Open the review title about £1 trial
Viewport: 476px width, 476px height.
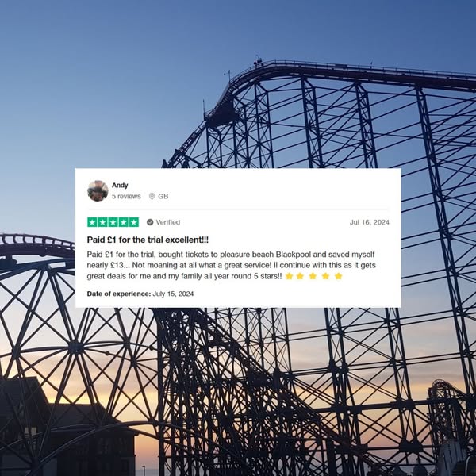(x=148, y=240)
